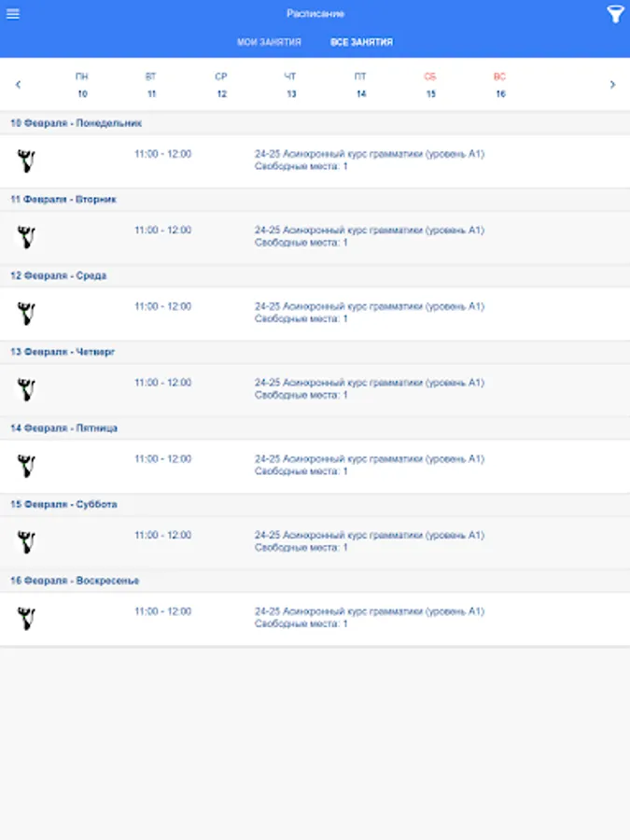This screenshot has width=630, height=840.
Task: Click the 11:00 - 12:00 Monday time
Action: (x=162, y=154)
